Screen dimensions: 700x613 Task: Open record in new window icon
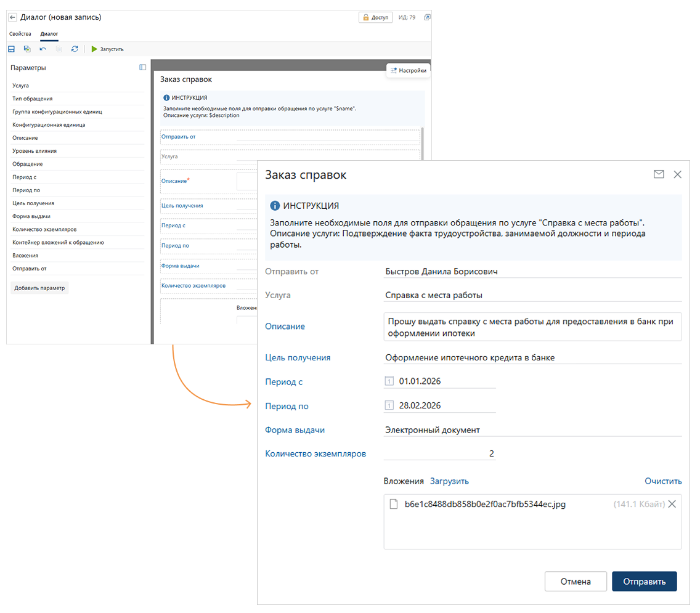coord(427,17)
